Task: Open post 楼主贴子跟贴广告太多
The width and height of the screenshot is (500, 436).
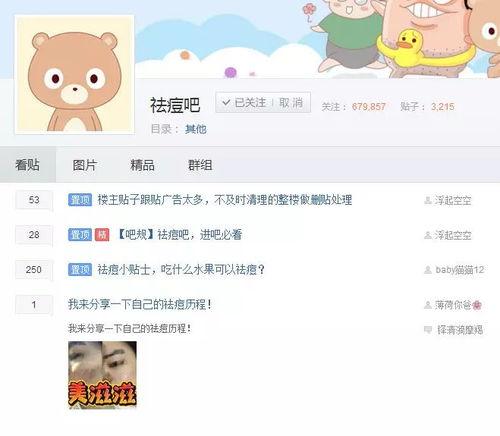Action: pyautogui.click(x=225, y=200)
